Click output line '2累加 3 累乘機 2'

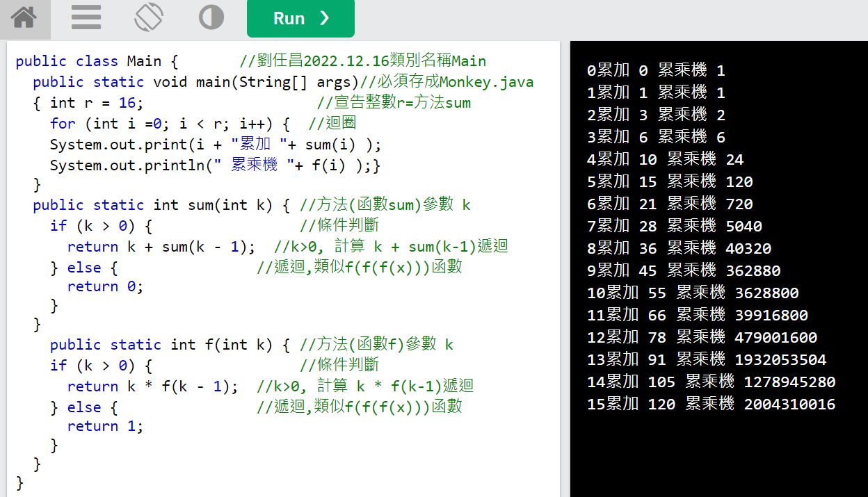click(x=656, y=115)
